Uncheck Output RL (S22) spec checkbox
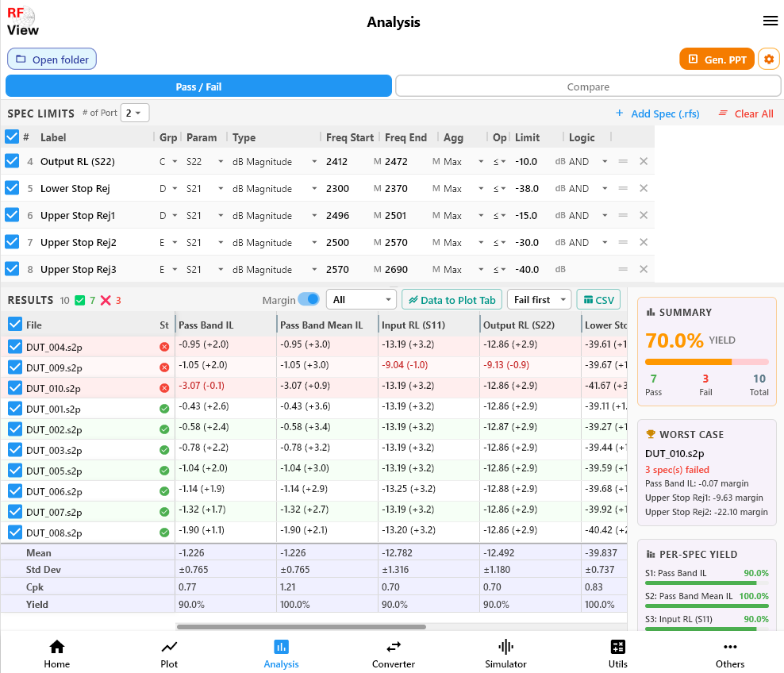This screenshot has height=673, width=784. point(11,161)
